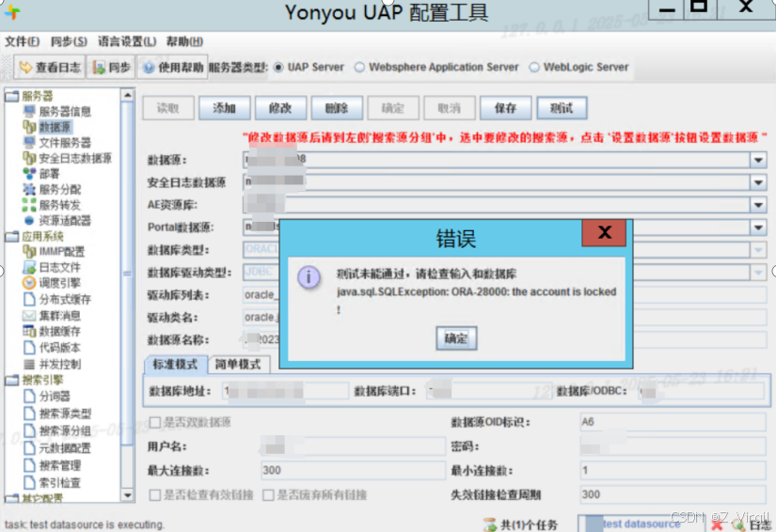The image size is (776, 532).
Task: Open the 安全日志数据源 dropdown arrow
Action: point(758,182)
